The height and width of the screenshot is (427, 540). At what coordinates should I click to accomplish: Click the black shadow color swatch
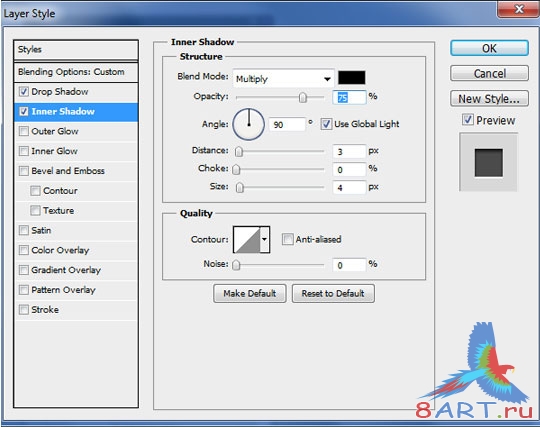point(352,77)
